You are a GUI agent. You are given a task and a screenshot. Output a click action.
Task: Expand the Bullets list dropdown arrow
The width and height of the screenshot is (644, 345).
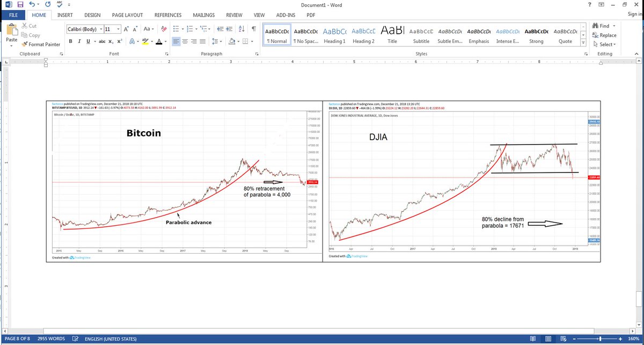tap(184, 29)
